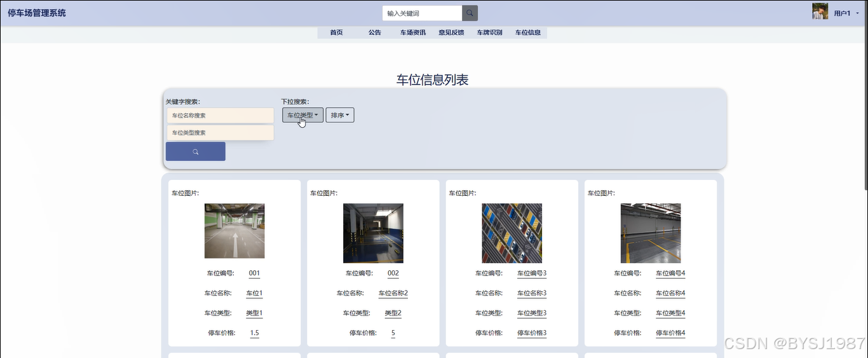Screen dimensions: 868x358
Task: Click the 输入关键词 search field
Action: coord(422,13)
